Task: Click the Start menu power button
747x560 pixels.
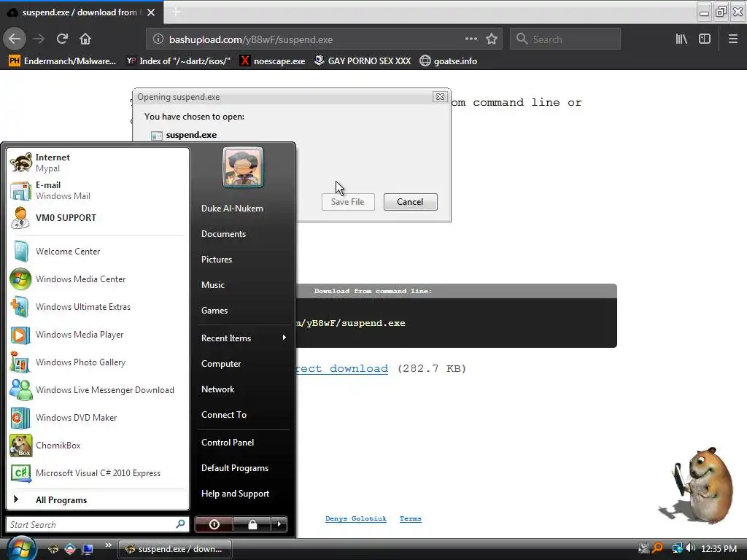Action: (214, 525)
